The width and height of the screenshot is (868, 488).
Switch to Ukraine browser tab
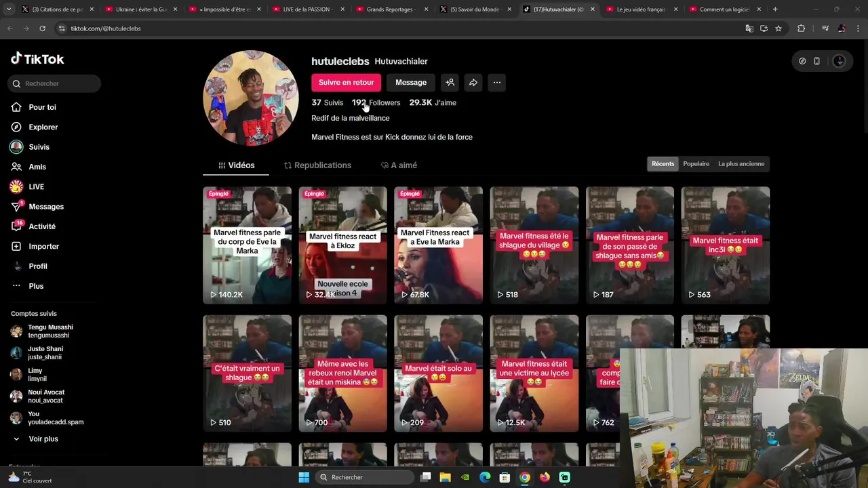pyautogui.click(x=141, y=9)
